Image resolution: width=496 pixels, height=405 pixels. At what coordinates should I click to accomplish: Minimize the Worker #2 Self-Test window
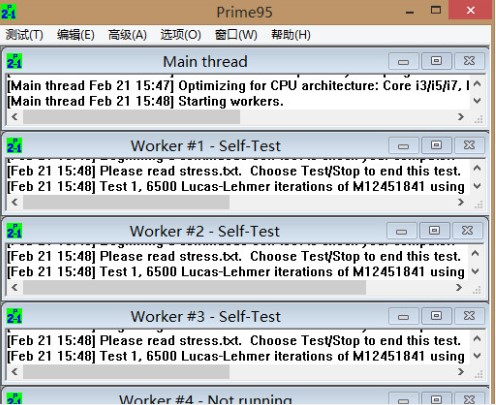click(x=401, y=231)
